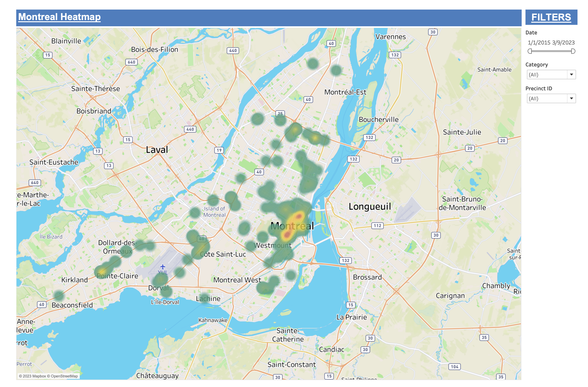The image size is (588, 387).
Task: Click the highway 104 route shield
Action: pyautogui.click(x=454, y=366)
